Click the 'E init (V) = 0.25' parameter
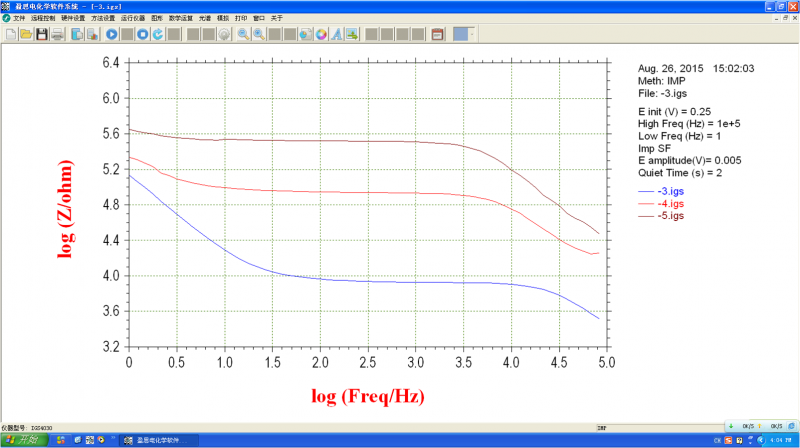This screenshot has height=448, width=800. (x=674, y=112)
